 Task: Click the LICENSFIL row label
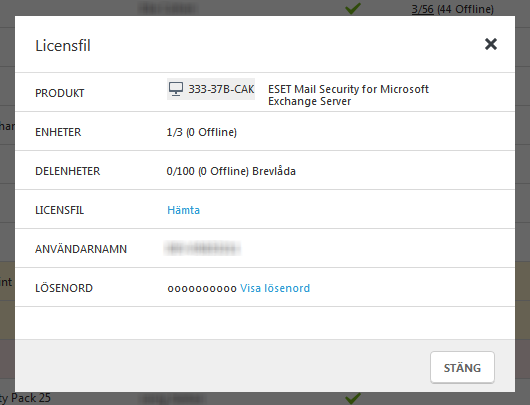[x=59, y=210]
